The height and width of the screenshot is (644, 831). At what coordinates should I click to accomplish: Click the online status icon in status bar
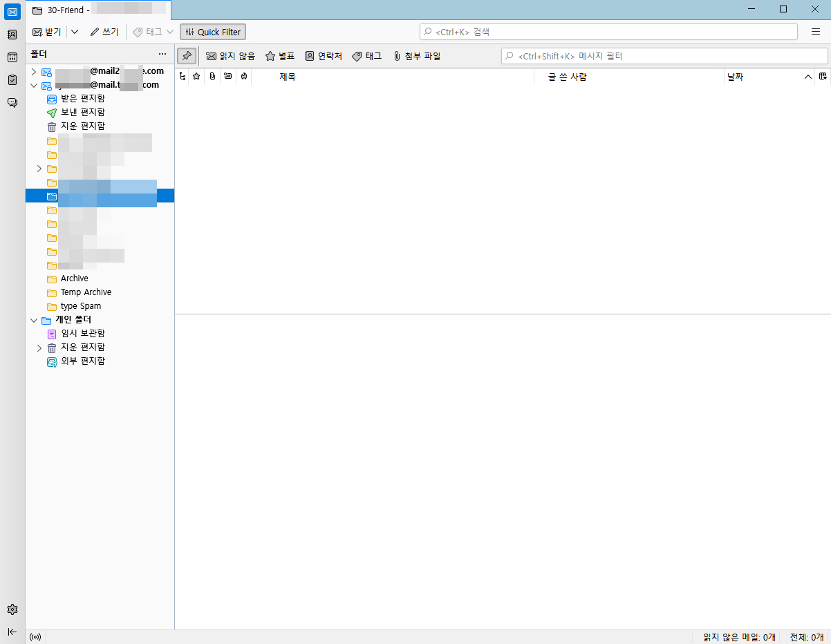tap(36, 637)
